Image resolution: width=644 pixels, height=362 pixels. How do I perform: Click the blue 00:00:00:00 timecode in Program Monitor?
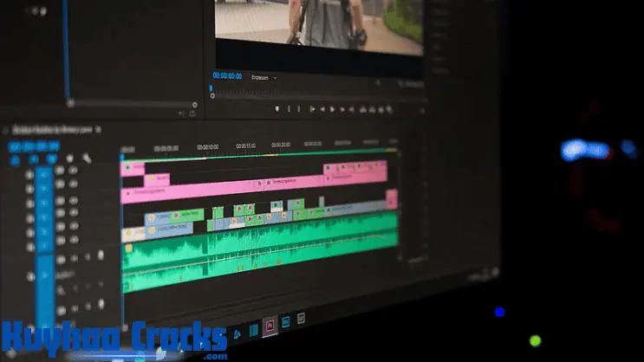click(227, 76)
